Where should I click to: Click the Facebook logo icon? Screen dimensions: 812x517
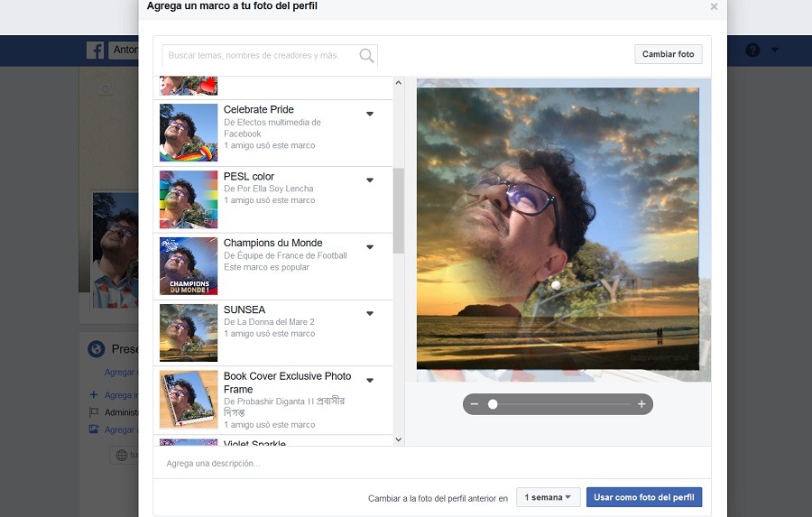pos(96,51)
